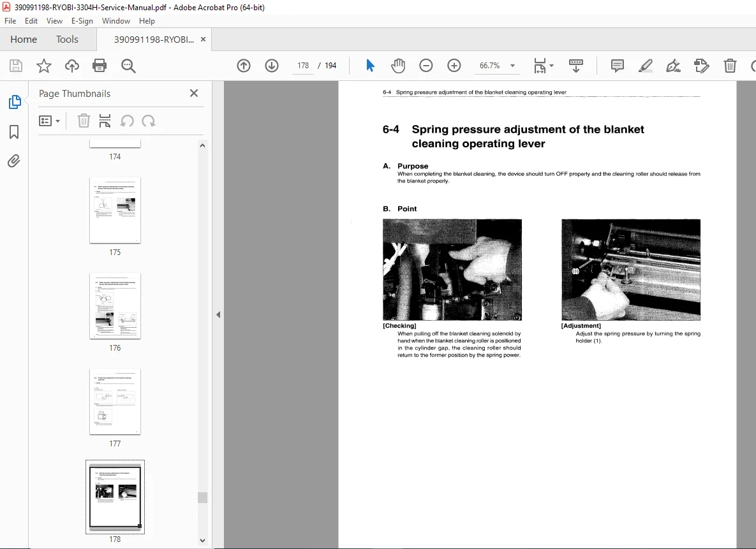Open the thumbnails Options dropdown
This screenshot has width=756, height=549.
(49, 121)
